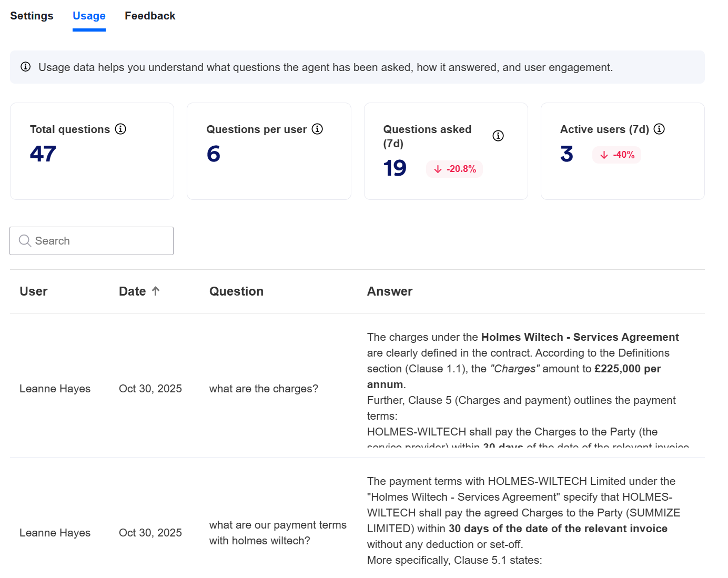Toggle the Date sort arrow
The image size is (728, 578).
[x=156, y=291]
